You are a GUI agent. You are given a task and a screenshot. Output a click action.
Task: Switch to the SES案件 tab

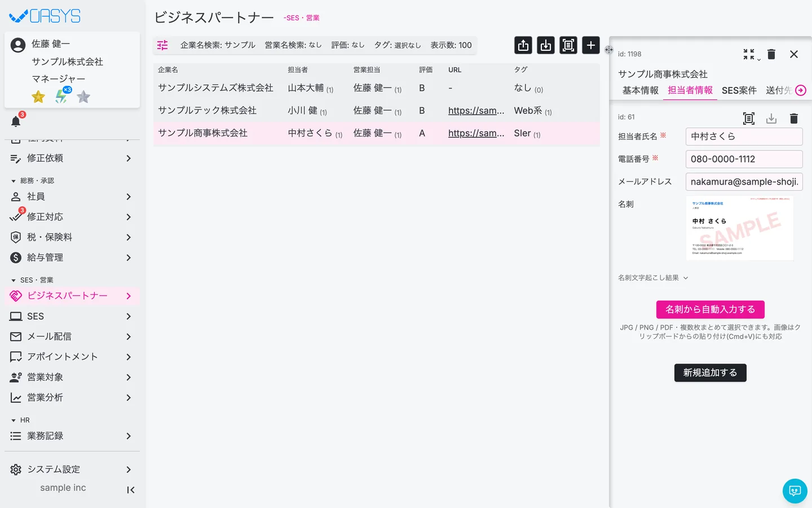[x=739, y=90]
